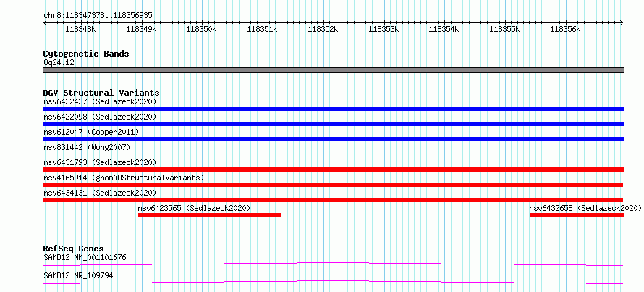Click the chr8:118347378..118356935 coordinate label

click(98, 16)
